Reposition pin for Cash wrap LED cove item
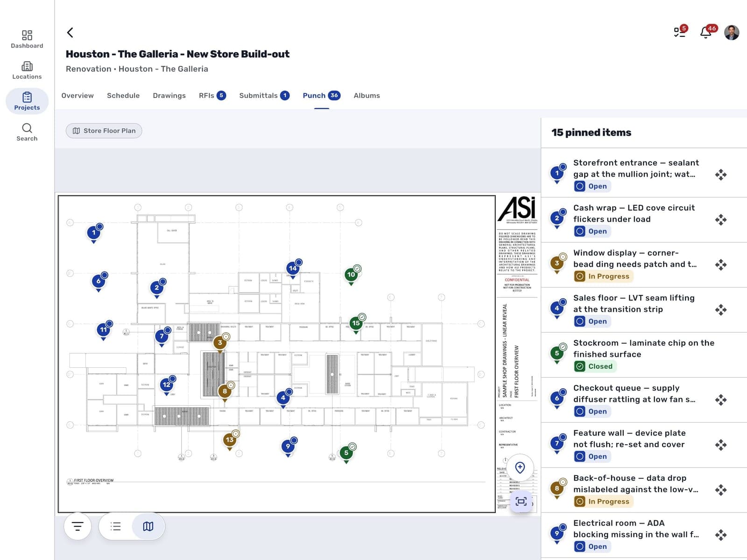 pyautogui.click(x=721, y=220)
